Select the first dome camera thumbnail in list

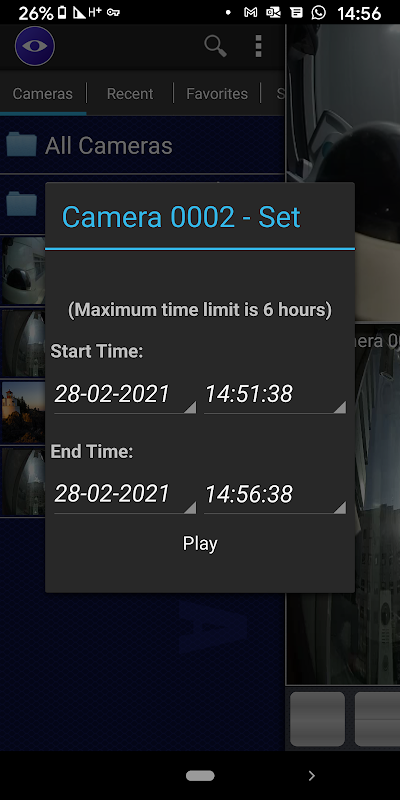[23, 270]
